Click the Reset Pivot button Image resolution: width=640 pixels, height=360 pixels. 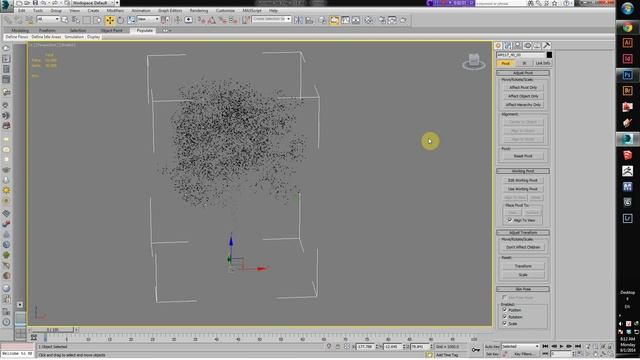523,156
